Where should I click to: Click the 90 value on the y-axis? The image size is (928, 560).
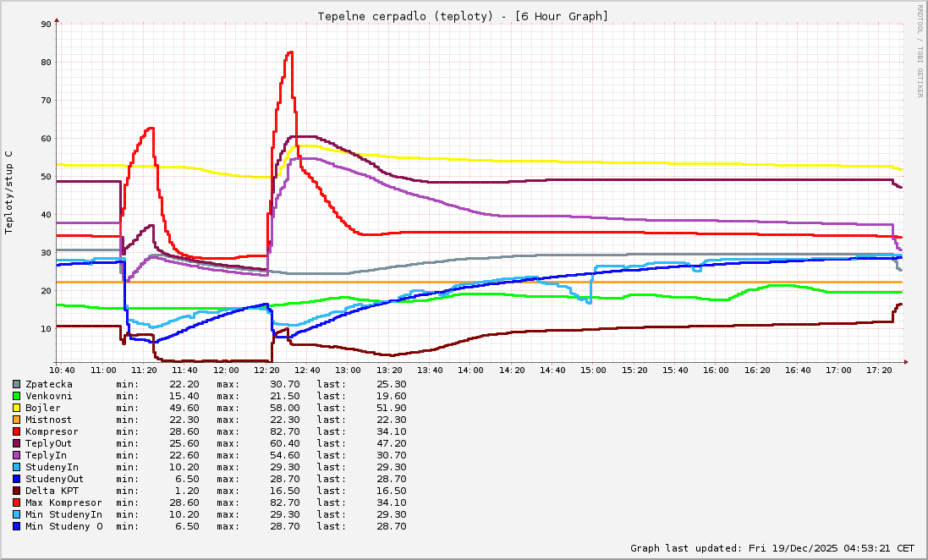(x=46, y=24)
